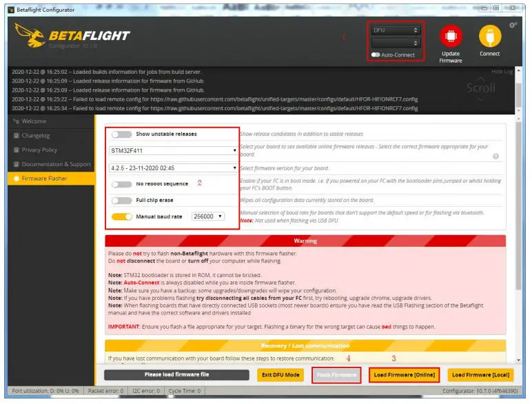Click the Hide Log link
This screenshot has width=532, height=404.
(x=502, y=72)
